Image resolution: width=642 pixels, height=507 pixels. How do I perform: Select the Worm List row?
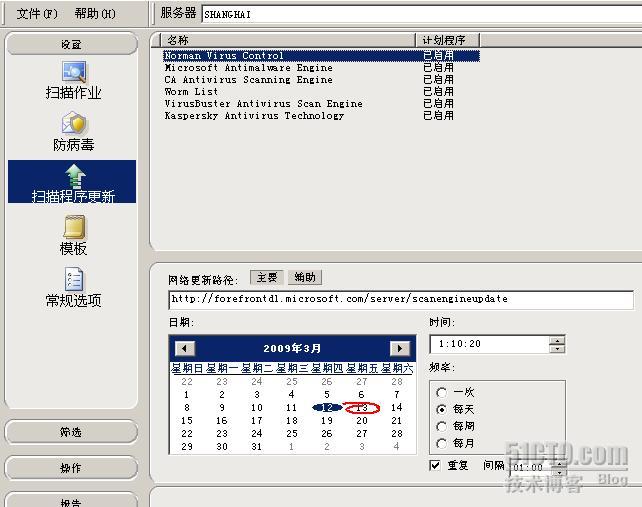[x=321, y=91]
